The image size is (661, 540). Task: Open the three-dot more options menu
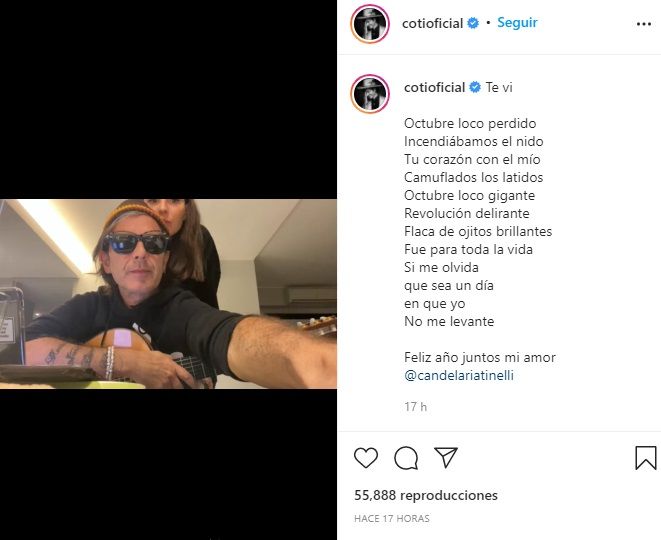click(x=644, y=24)
